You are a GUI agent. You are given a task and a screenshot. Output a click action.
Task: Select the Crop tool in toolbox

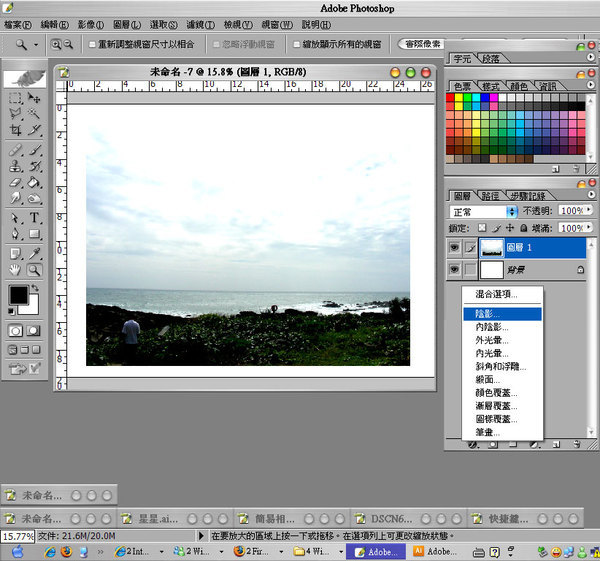(x=16, y=131)
